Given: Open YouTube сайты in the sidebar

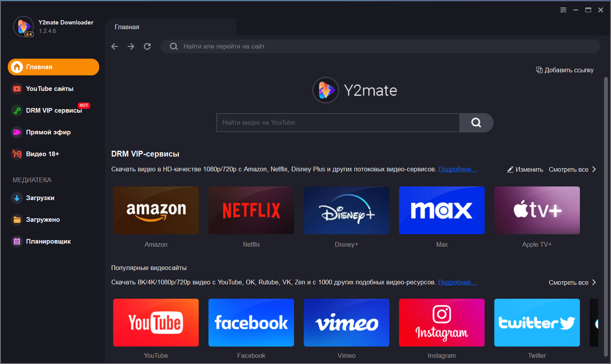Looking at the screenshot, I should 53,89.
